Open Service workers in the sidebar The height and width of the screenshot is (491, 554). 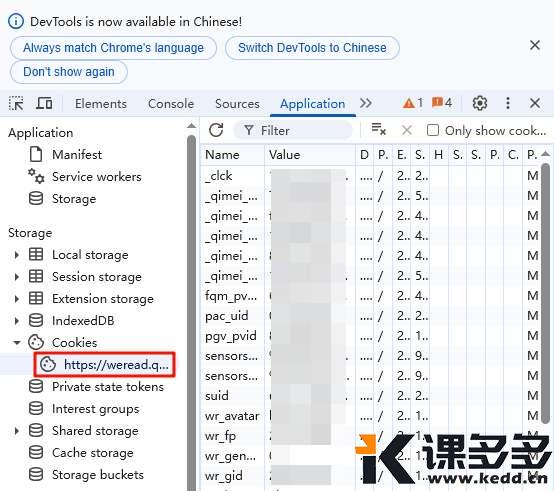point(96,177)
